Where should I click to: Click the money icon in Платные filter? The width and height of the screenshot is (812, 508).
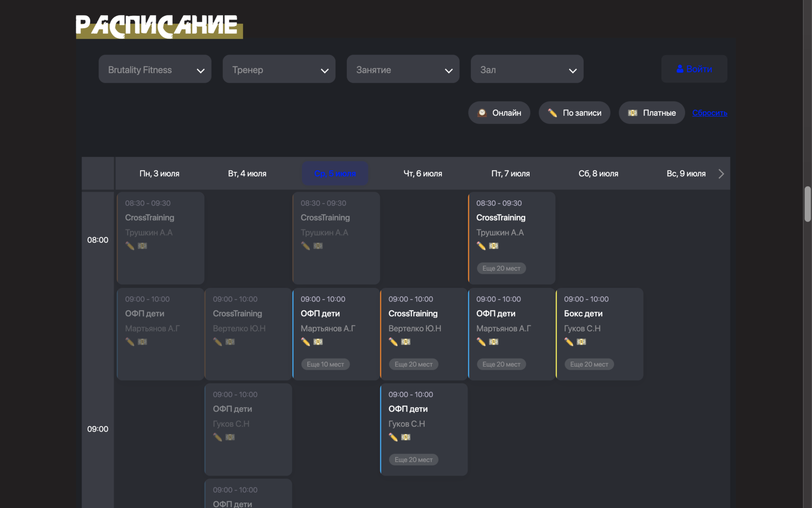(x=632, y=113)
